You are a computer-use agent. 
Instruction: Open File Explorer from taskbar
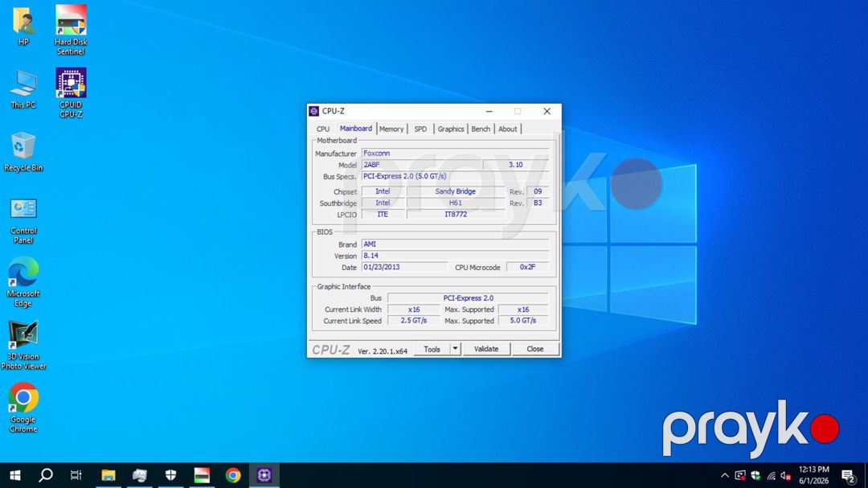click(x=108, y=475)
